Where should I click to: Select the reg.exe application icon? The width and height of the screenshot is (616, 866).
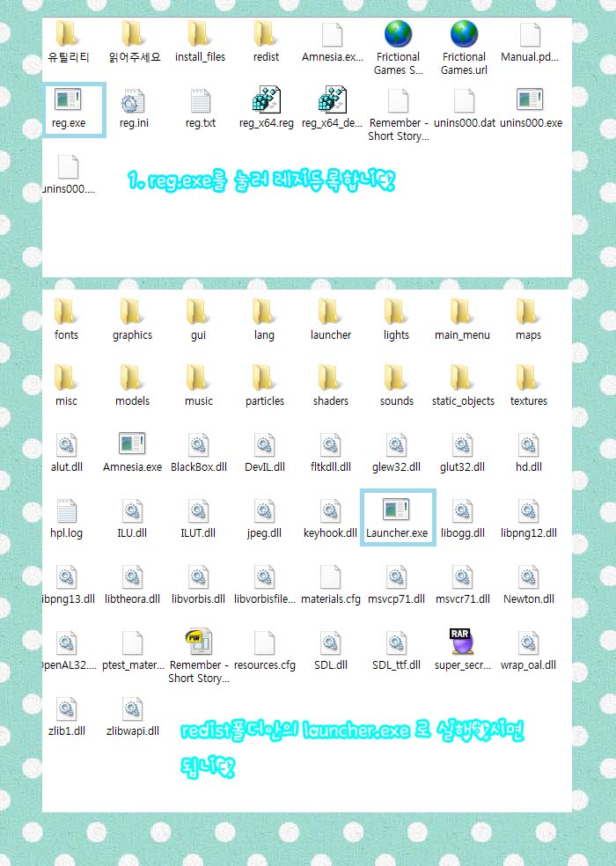coord(68,100)
